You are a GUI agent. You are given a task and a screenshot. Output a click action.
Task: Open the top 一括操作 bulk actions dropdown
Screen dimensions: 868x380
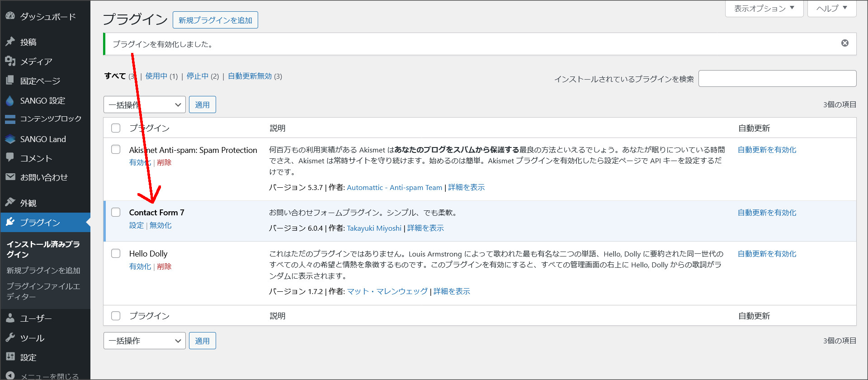point(144,104)
